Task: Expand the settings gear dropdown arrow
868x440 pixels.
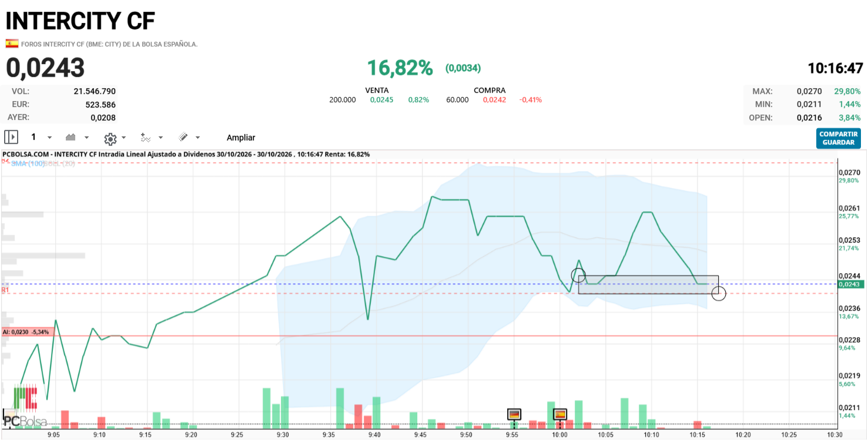Action: (x=123, y=137)
